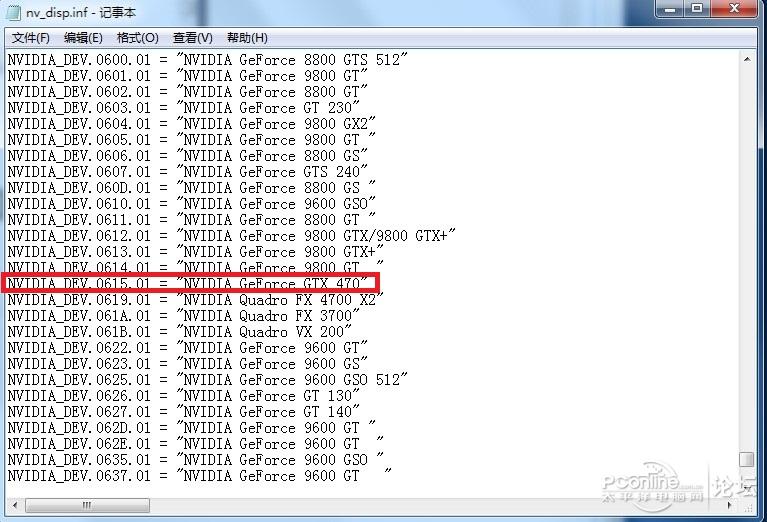
Task: Click the vertical scrollbar thumb
Action: 746,459
